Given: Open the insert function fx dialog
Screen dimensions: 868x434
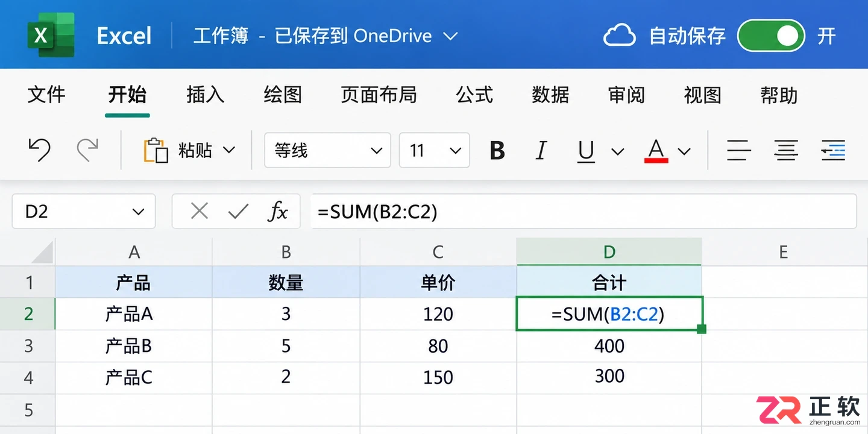Looking at the screenshot, I should tap(278, 211).
